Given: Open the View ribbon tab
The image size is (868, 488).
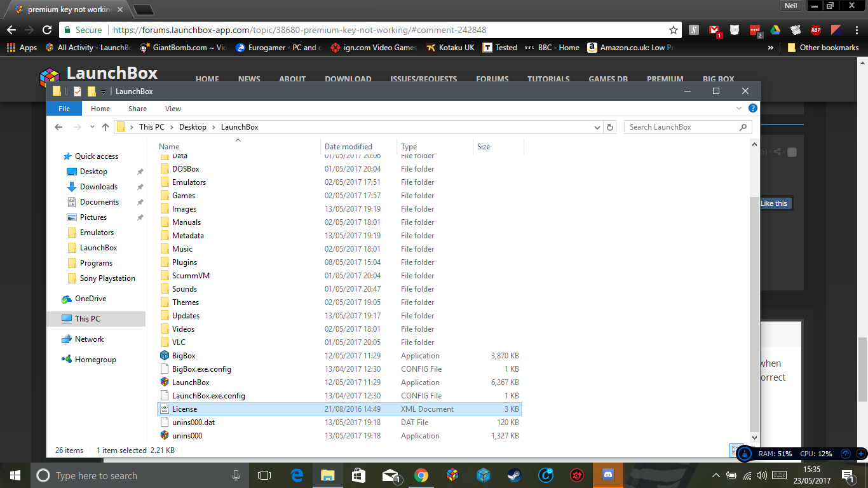Looking at the screenshot, I should point(173,109).
